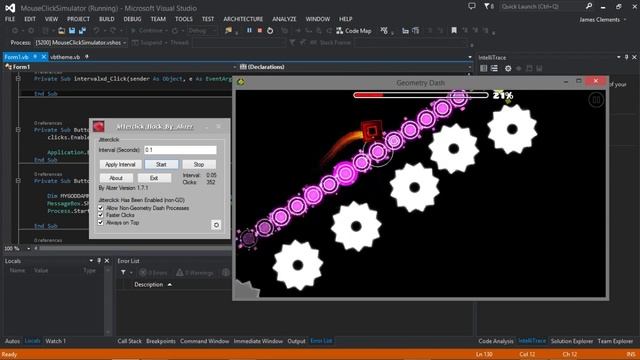640x360 pixels.
Task: Click the refresh icon in Jitterclick window
Action: (216, 225)
